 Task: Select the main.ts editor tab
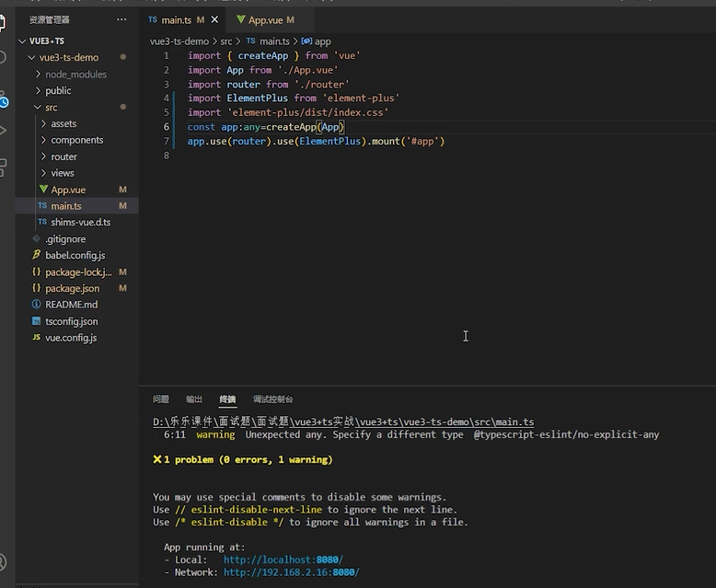(177, 20)
